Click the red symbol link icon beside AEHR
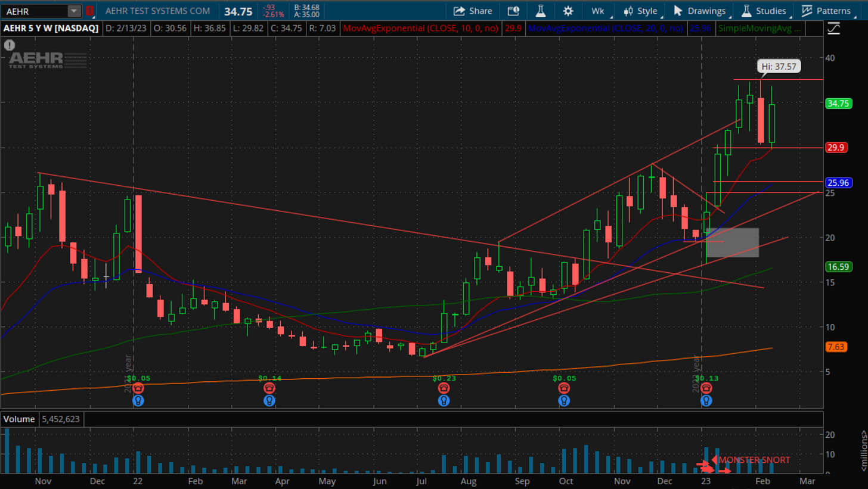868x489 pixels. pos(90,11)
